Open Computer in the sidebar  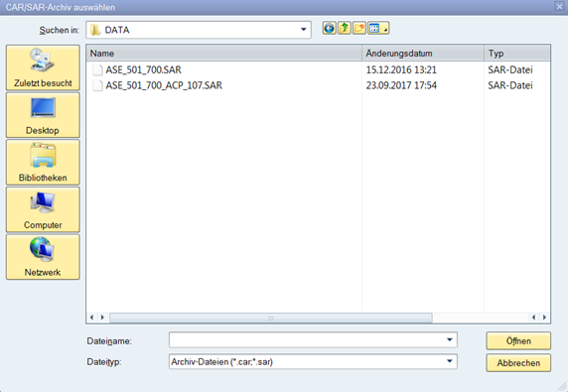coord(43,209)
